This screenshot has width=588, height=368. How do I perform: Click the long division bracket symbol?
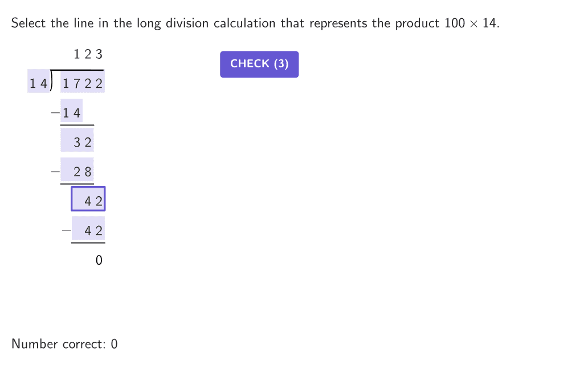pos(51,80)
